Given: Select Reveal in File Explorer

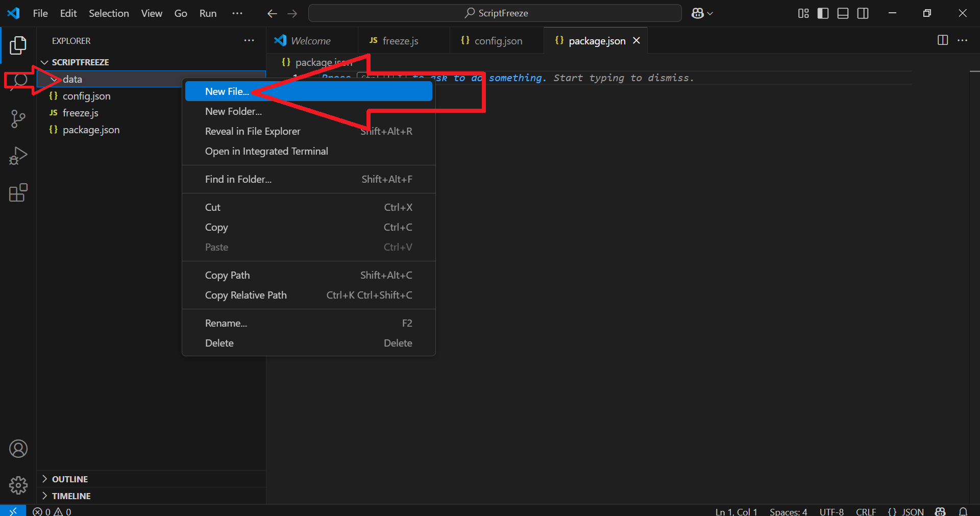Looking at the screenshot, I should [308, 131].
